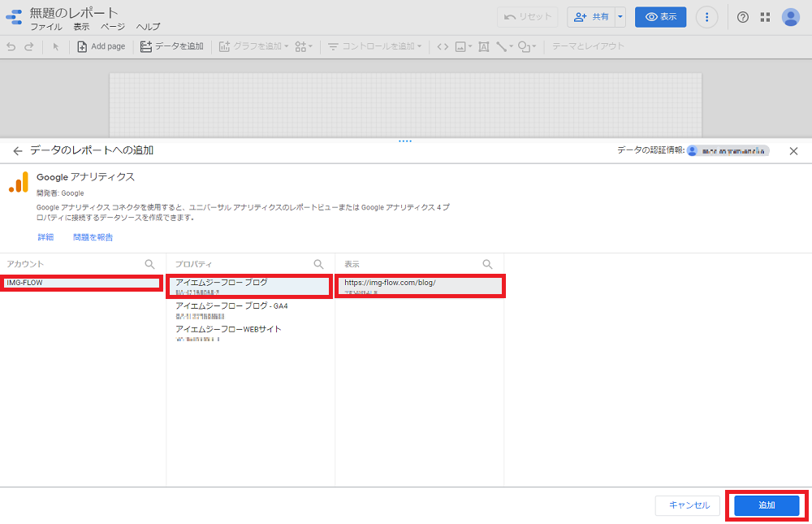Click the 詳細 link
The width and height of the screenshot is (812, 524).
pyautogui.click(x=45, y=237)
